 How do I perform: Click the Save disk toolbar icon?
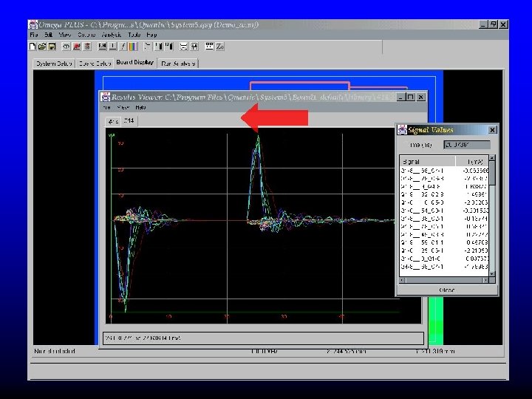pyautogui.click(x=51, y=46)
